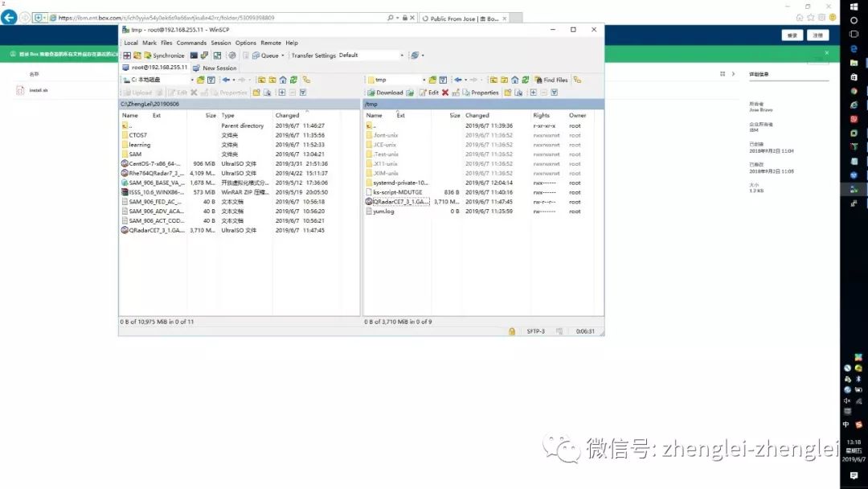
Task: Open the New Session tab
Action: [215, 68]
